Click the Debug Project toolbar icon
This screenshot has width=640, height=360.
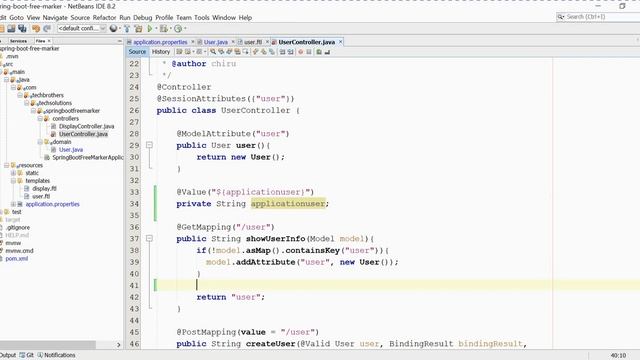[x=163, y=28]
